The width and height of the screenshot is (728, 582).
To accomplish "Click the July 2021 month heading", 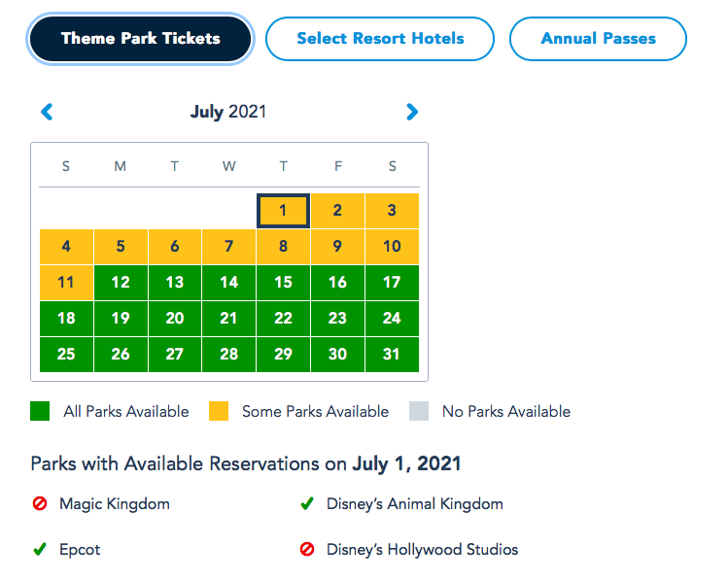I will 228,113.
